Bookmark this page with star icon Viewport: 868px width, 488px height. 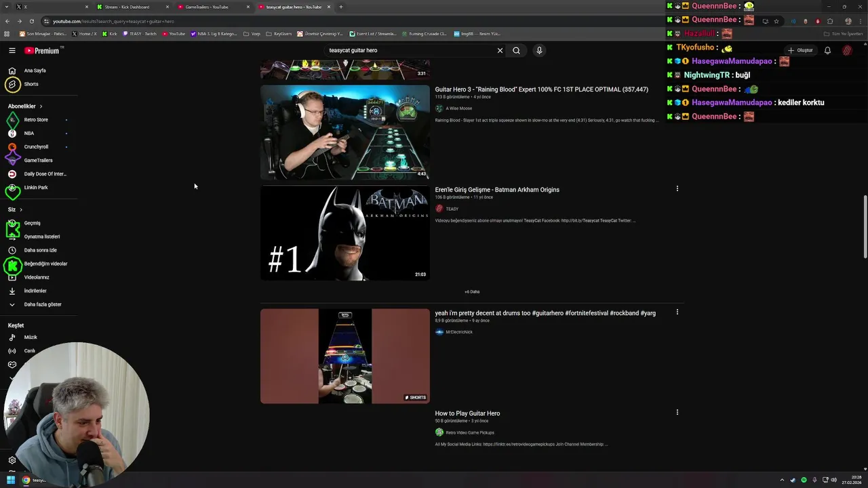[x=776, y=21]
